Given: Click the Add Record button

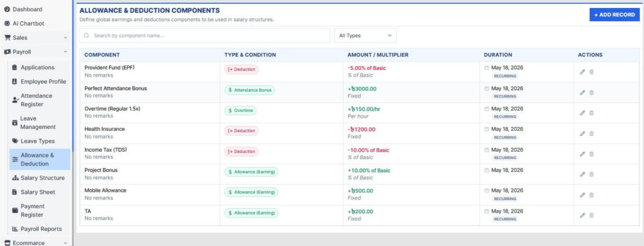Looking at the screenshot, I should tap(614, 14).
